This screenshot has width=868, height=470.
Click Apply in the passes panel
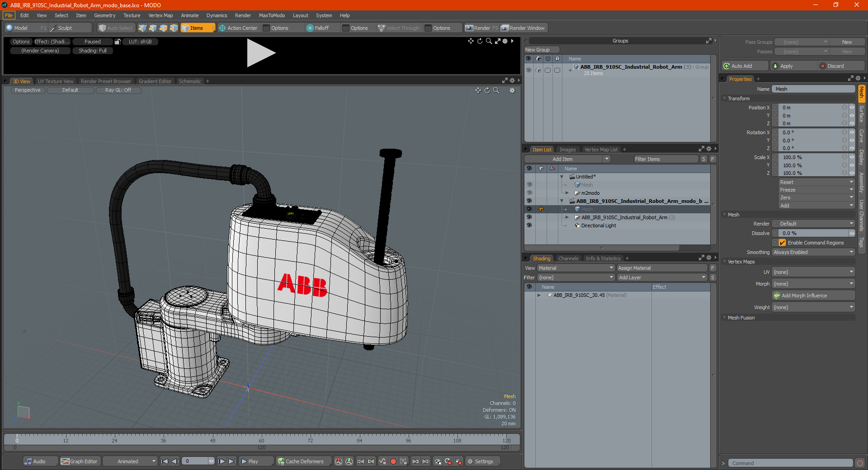[x=793, y=66]
